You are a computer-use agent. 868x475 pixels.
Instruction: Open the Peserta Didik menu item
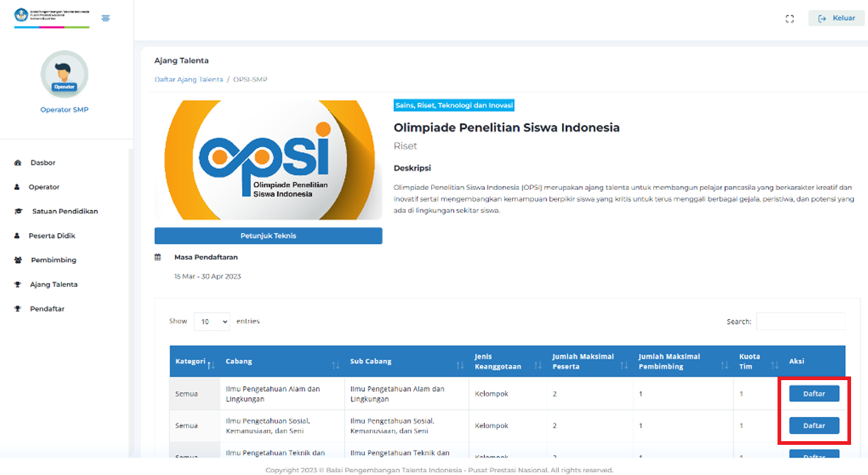point(52,236)
